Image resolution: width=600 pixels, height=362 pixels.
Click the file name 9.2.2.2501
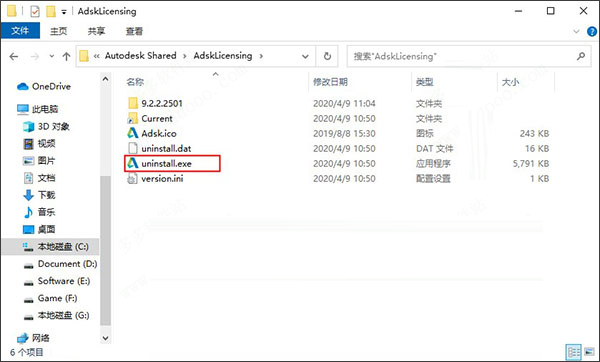[x=162, y=103]
